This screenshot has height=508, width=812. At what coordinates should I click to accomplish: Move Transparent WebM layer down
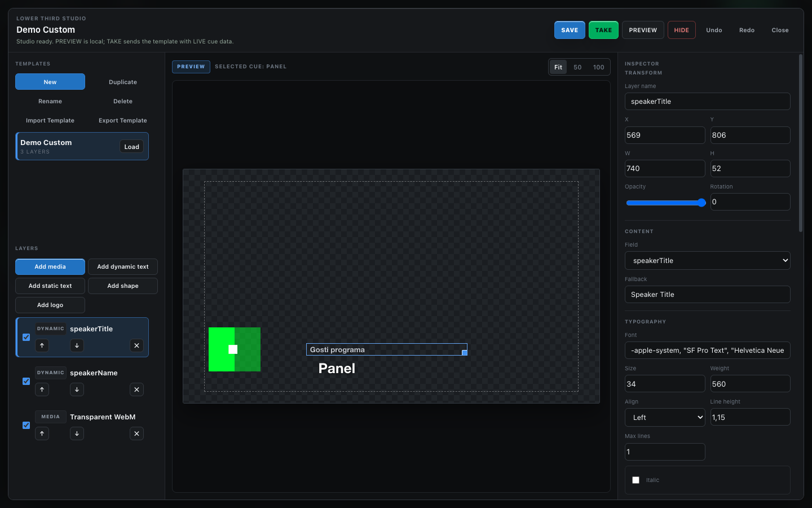(x=77, y=433)
